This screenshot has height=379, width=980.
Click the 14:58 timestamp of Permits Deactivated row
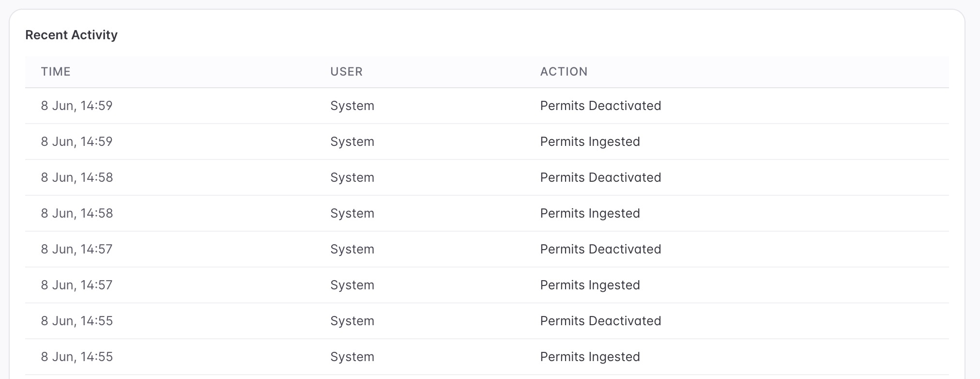coord(77,177)
